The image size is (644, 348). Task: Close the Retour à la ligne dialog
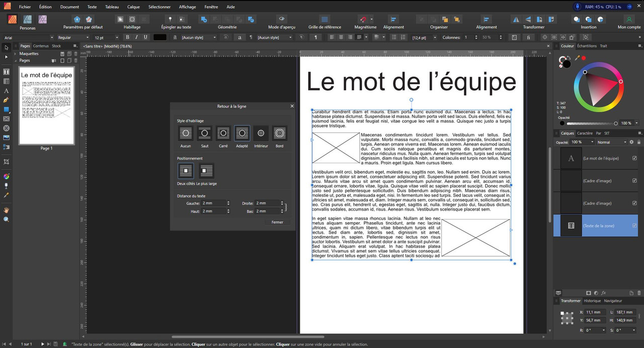292,106
